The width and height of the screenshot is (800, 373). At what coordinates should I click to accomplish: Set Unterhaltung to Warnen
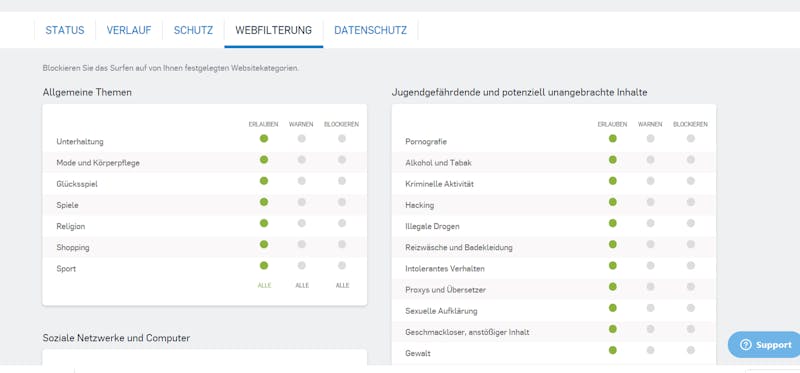302,138
